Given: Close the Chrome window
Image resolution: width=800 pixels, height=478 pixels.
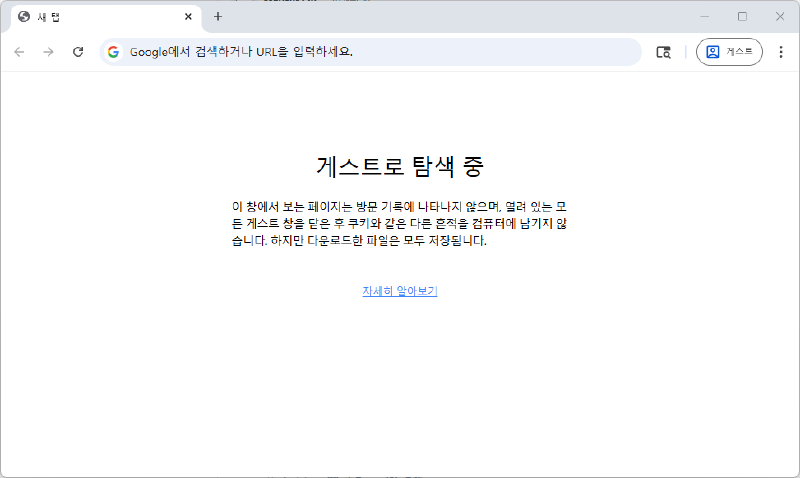Looking at the screenshot, I should pos(780,17).
